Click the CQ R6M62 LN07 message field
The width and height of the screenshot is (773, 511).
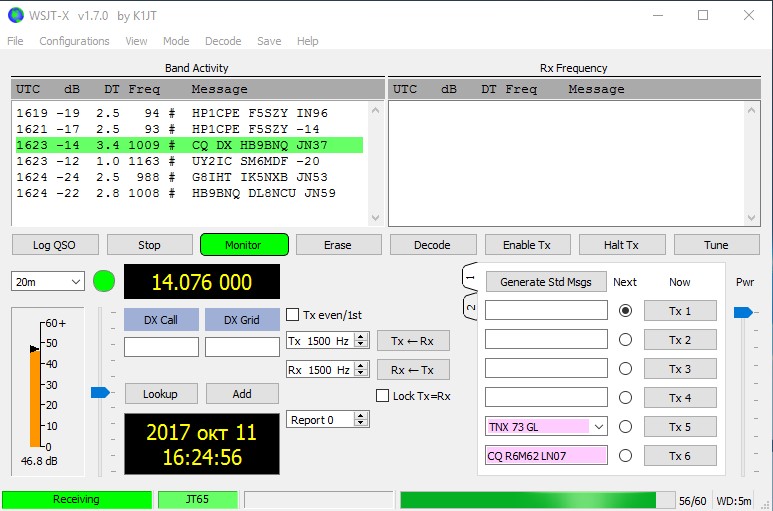tap(546, 456)
